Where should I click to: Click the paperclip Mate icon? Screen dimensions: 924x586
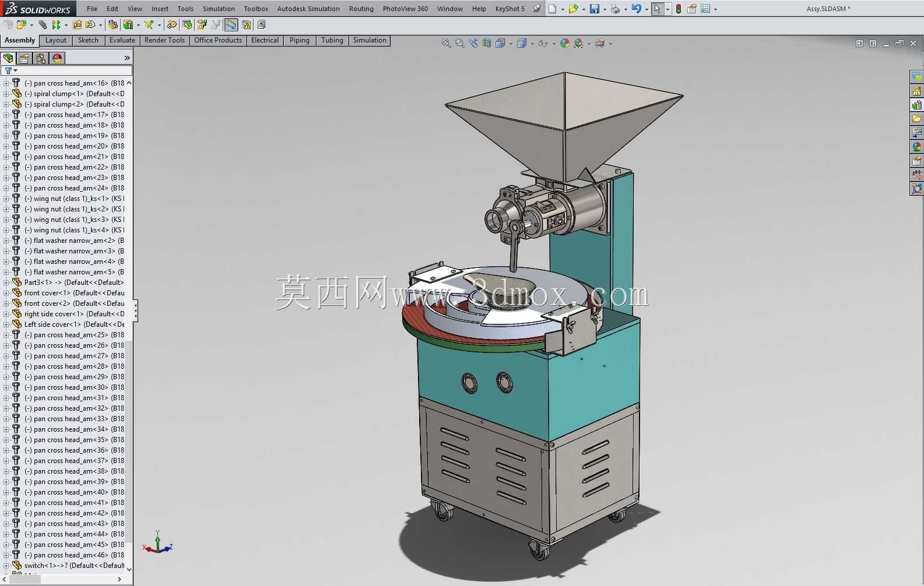click(x=43, y=24)
